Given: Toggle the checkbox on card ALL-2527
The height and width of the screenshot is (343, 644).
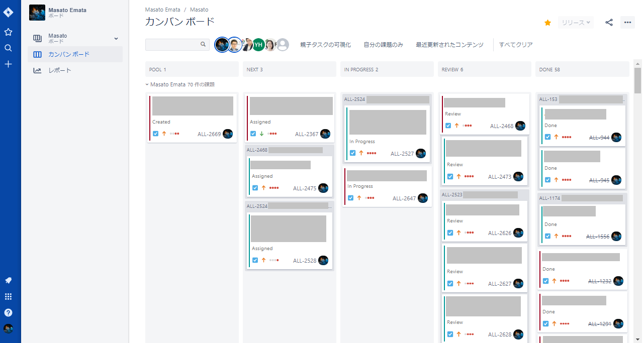Looking at the screenshot, I should [x=352, y=153].
